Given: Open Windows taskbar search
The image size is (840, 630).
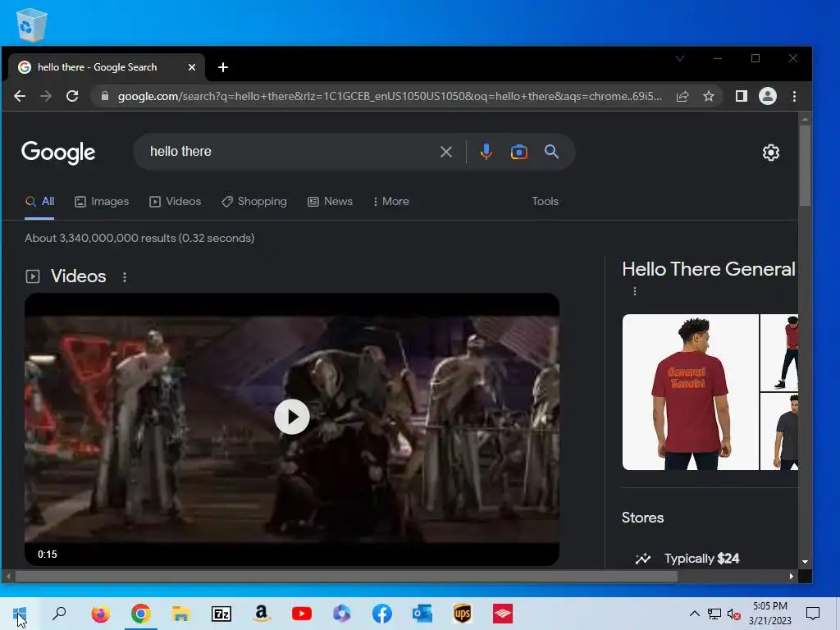Looking at the screenshot, I should pyautogui.click(x=59, y=614).
